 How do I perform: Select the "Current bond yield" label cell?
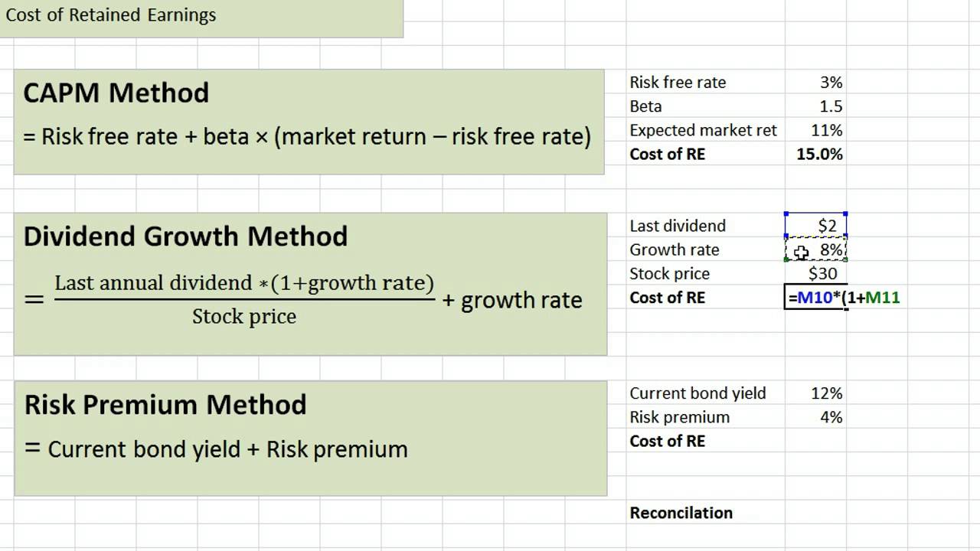pyautogui.click(x=697, y=393)
